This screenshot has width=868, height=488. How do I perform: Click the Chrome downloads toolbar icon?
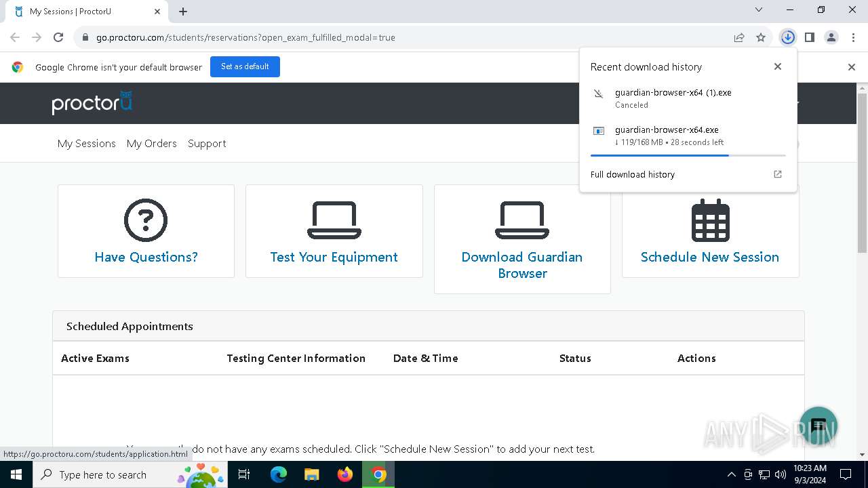787,37
